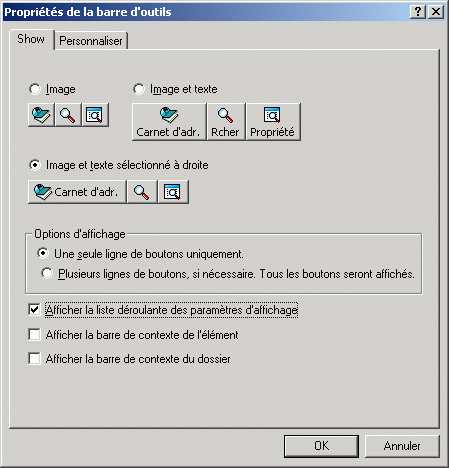Screen dimensions: 449x468
Task: Enable Afficher la barre de contexte de l'élément
Action: tap(35, 335)
